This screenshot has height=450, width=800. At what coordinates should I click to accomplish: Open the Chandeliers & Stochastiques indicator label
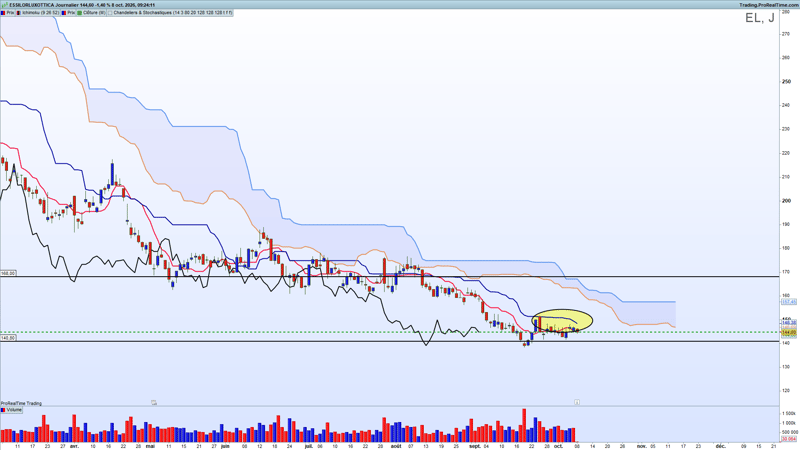(x=172, y=13)
